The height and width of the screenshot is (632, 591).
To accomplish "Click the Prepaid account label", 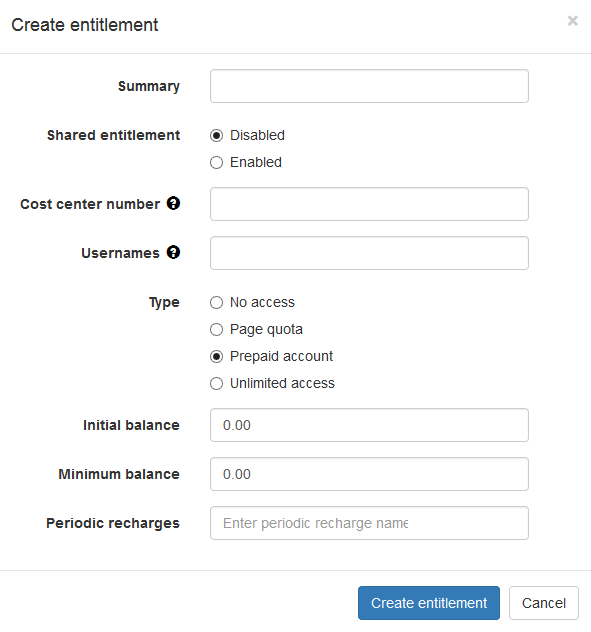I will click(281, 356).
